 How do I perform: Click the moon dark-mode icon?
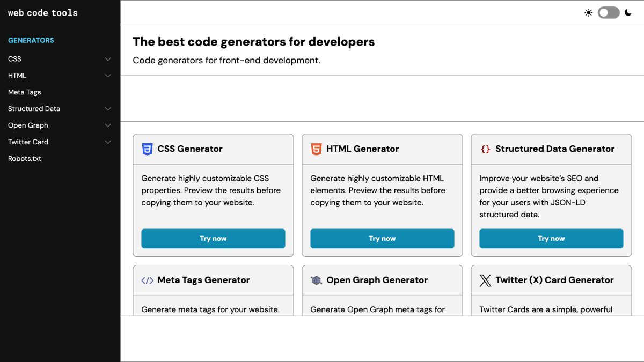click(x=628, y=13)
